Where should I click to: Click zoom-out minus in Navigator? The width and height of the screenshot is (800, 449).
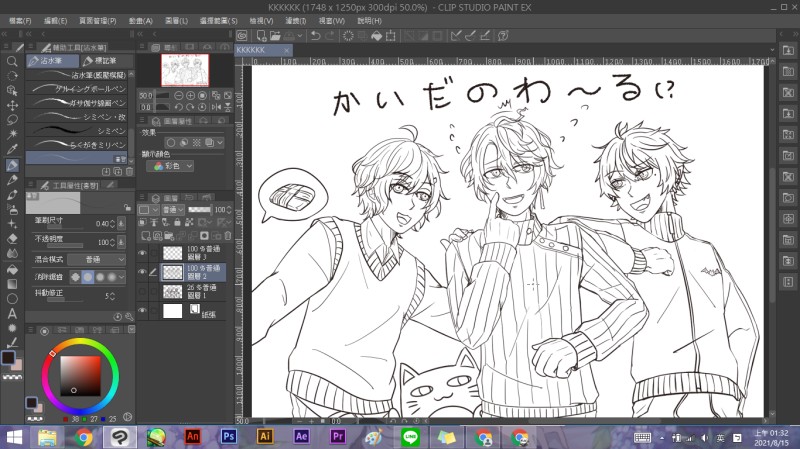coord(179,95)
